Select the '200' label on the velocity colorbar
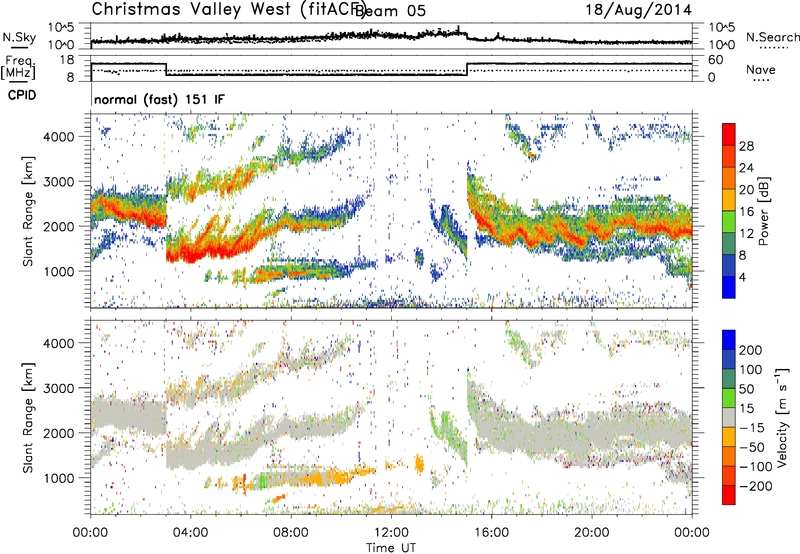The image size is (800, 554). (751, 350)
